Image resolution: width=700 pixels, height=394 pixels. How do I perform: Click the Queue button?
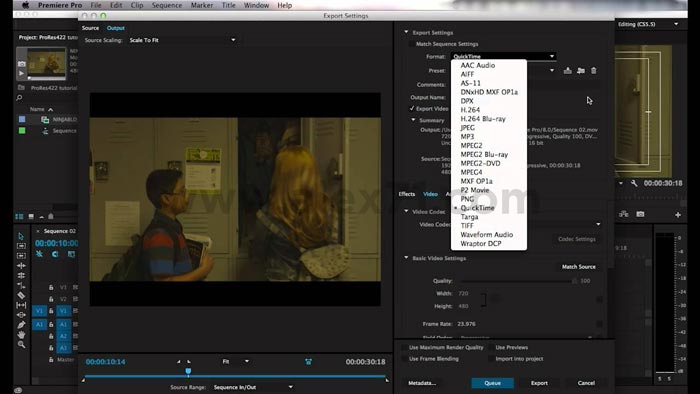[x=492, y=383]
